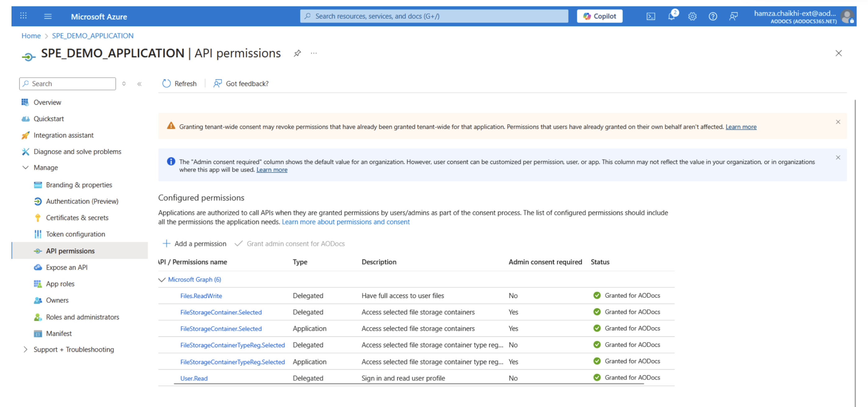Open Diagnose and solve problems
The width and height of the screenshot is (868, 407).
click(77, 152)
